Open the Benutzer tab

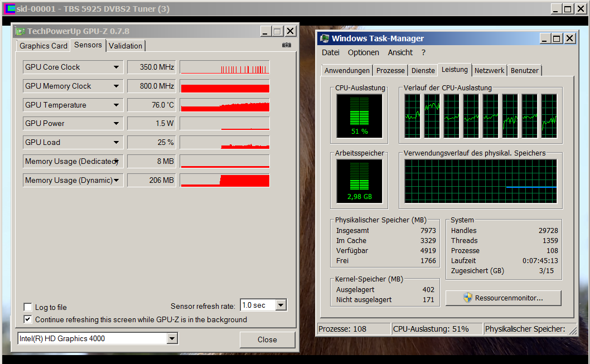(x=525, y=71)
